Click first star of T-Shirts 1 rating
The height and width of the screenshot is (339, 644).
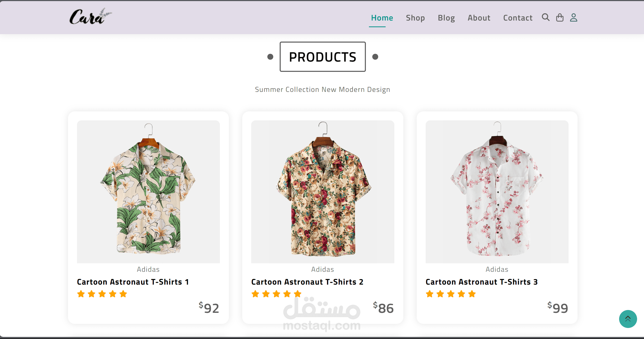81,294
